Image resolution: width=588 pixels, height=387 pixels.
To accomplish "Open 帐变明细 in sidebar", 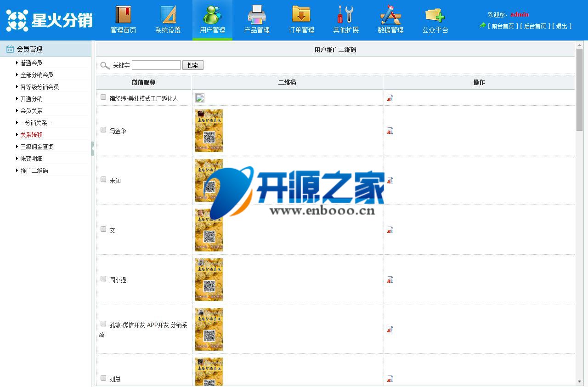I will tap(31, 159).
